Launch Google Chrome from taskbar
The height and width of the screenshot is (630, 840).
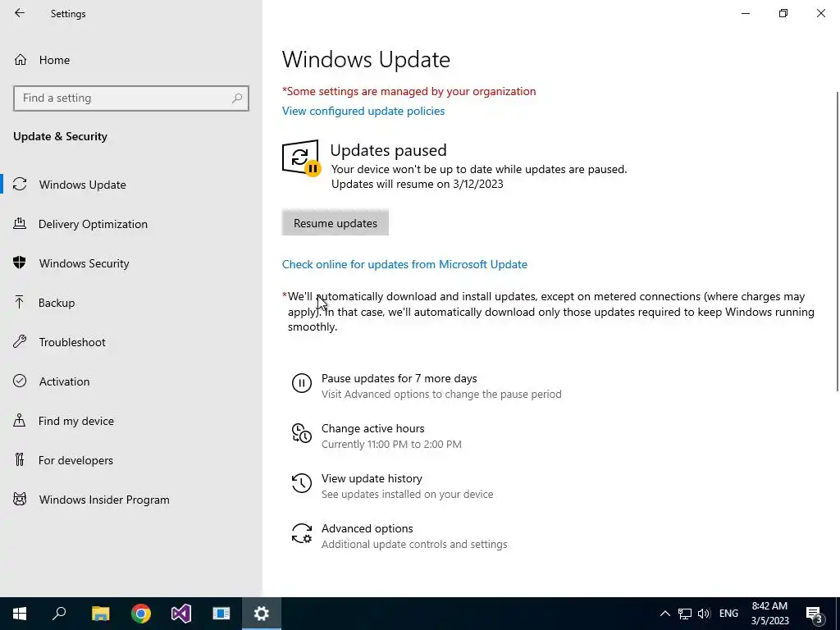tap(141, 614)
